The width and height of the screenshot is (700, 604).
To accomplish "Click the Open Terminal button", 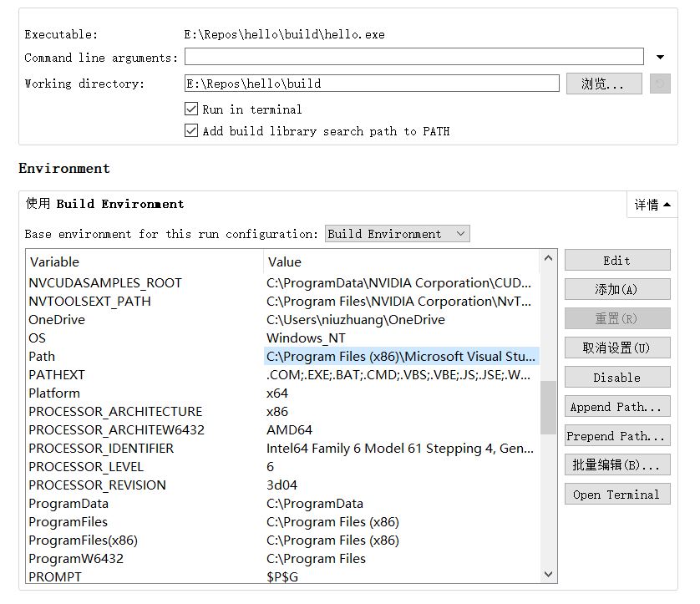I will click(x=616, y=495).
